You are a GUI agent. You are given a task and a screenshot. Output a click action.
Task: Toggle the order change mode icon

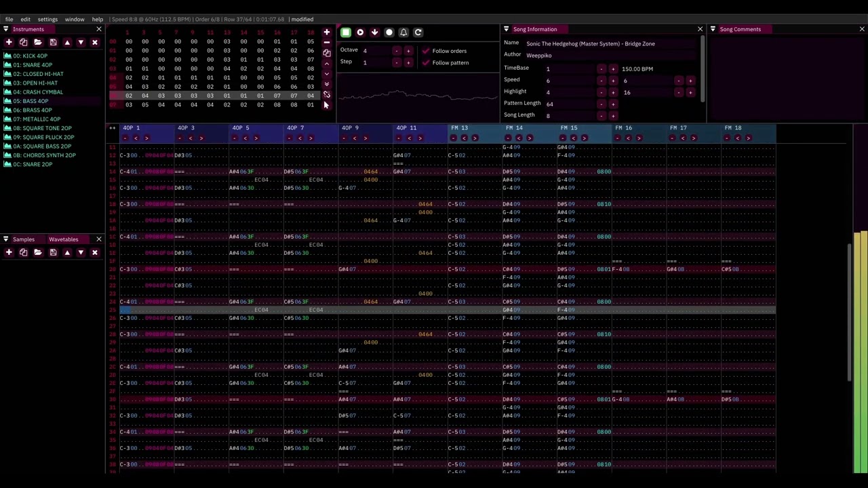(x=326, y=95)
